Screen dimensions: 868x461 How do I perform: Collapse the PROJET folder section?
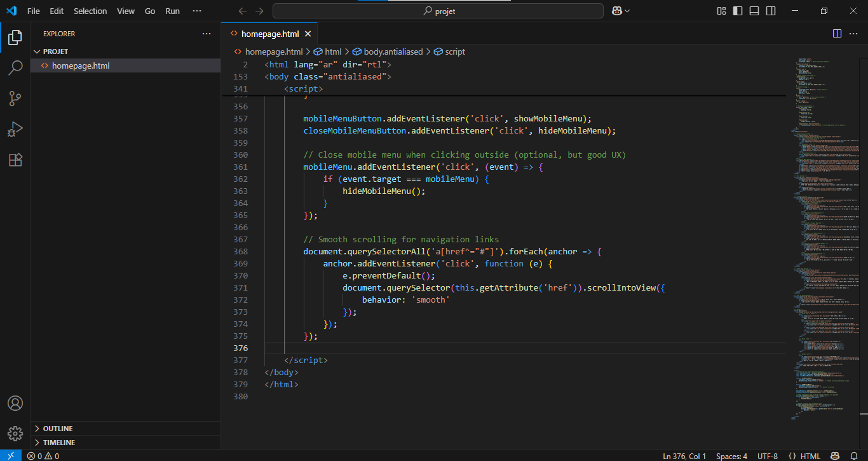(125, 52)
